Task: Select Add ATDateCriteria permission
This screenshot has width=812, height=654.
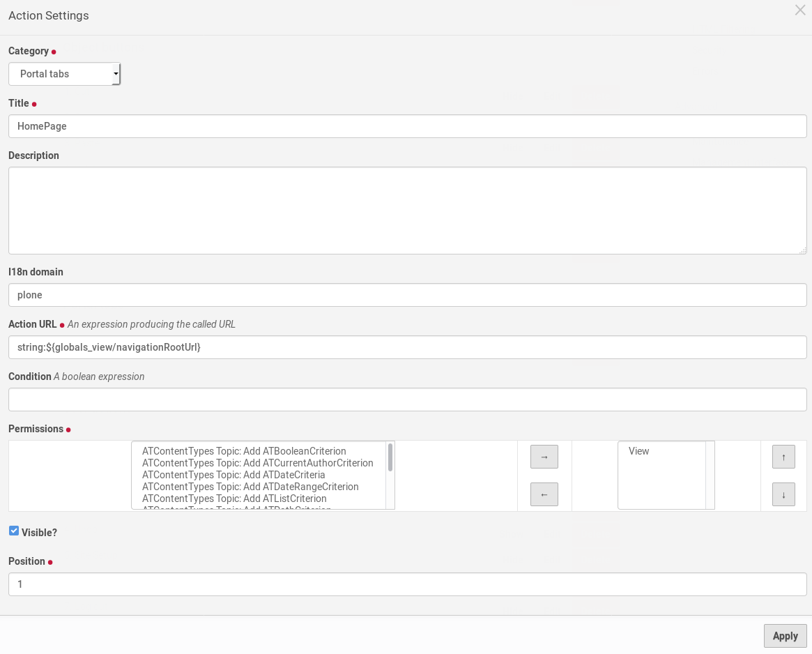Action: pyautogui.click(x=233, y=475)
